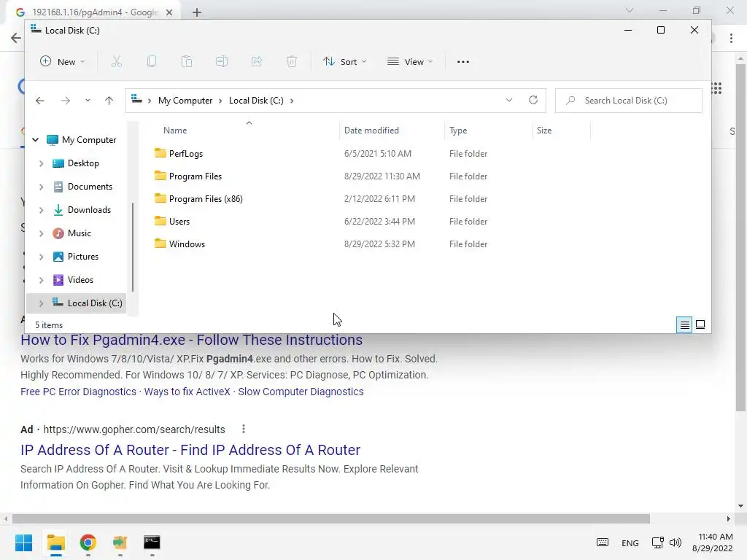Screen dimensions: 747x560
Task: Sort by Name column header
Action: [x=175, y=131]
